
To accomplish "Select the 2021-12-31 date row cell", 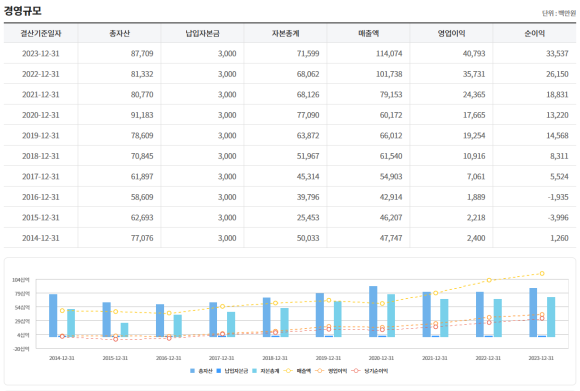I will [41, 95].
